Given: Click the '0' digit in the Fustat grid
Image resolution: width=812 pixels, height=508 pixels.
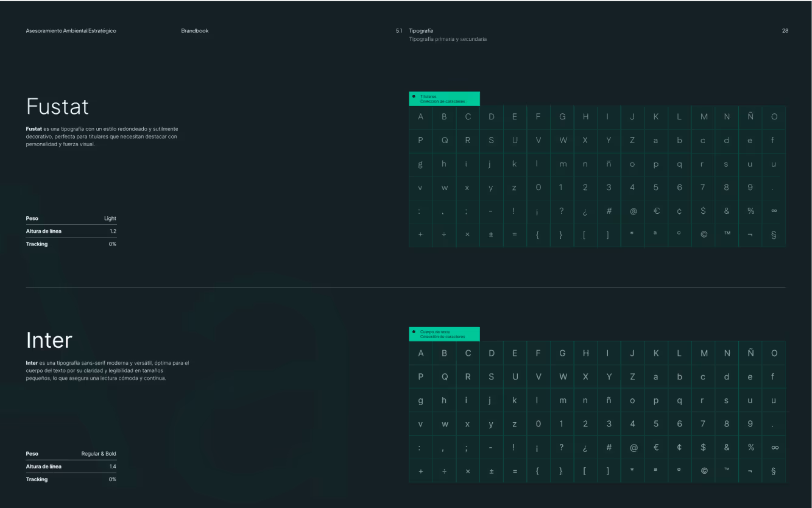Looking at the screenshot, I should 538,188.
